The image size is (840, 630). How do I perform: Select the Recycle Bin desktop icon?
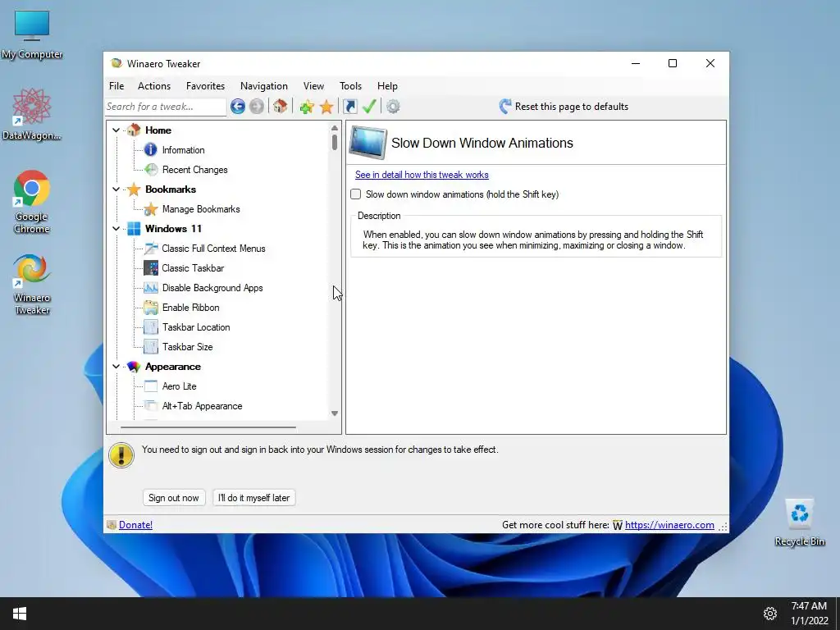pyautogui.click(x=799, y=523)
